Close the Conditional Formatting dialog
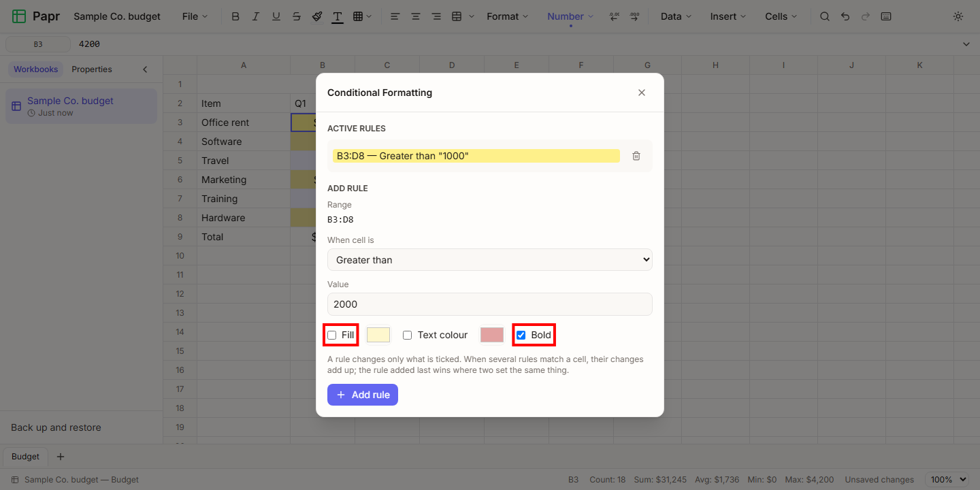 [x=642, y=93]
